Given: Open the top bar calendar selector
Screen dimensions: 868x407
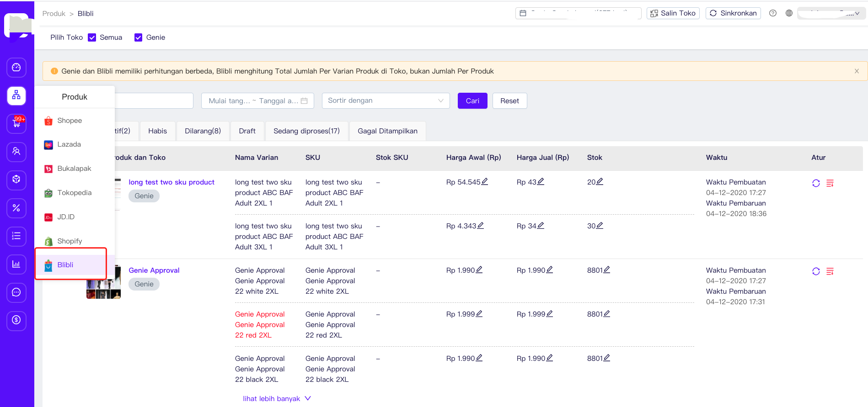Looking at the screenshot, I should click(578, 13).
